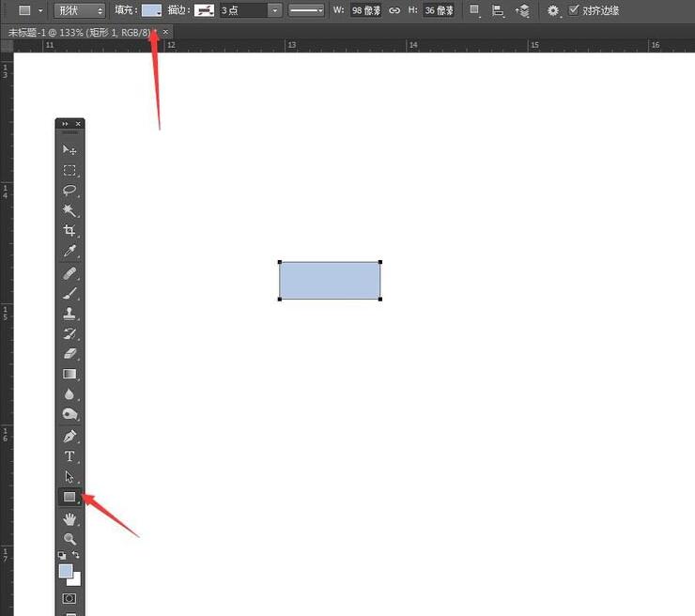The height and width of the screenshot is (616, 695).
Task: Close the 未标题-1 document tab
Action: (x=165, y=32)
